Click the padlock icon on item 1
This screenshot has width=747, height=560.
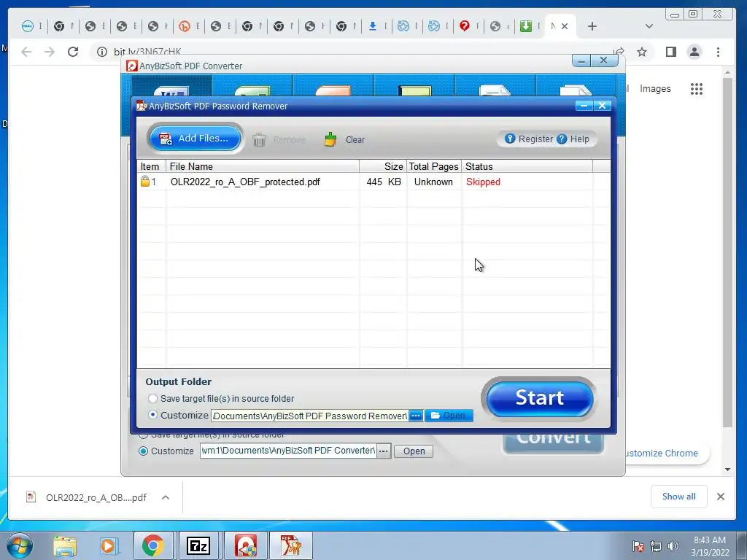[x=145, y=182]
